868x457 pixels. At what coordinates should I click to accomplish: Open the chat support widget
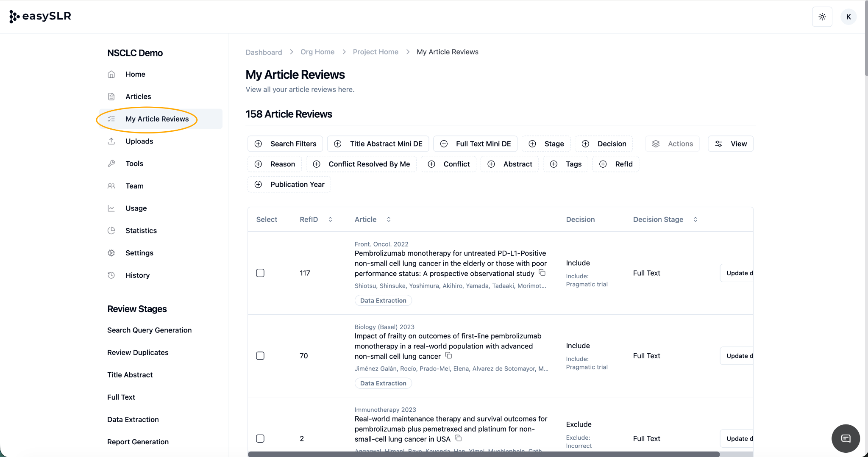click(846, 438)
